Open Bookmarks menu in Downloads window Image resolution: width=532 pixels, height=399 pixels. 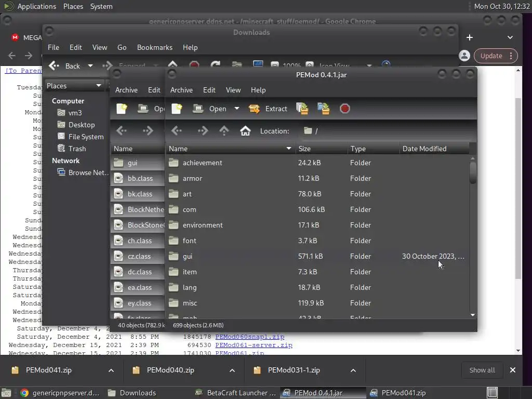click(155, 47)
